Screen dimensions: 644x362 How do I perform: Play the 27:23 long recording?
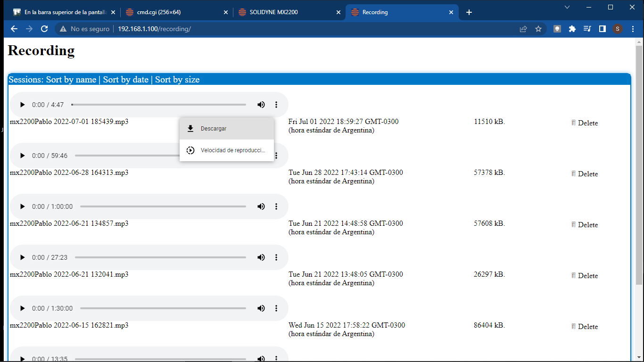[x=22, y=257]
